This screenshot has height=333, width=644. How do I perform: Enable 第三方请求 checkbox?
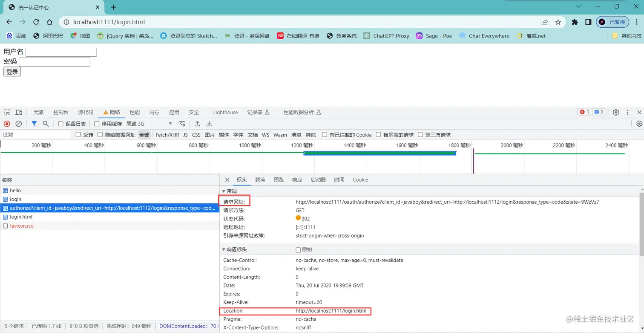pyautogui.click(x=420, y=135)
